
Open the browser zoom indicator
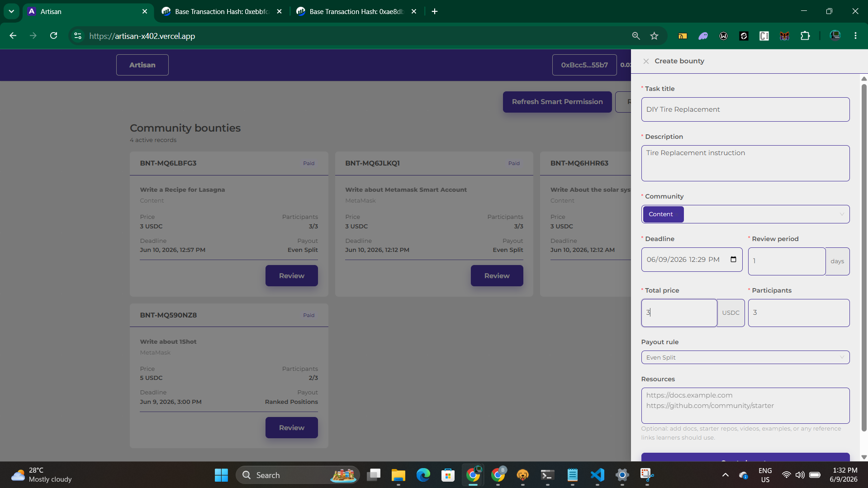[636, 36]
